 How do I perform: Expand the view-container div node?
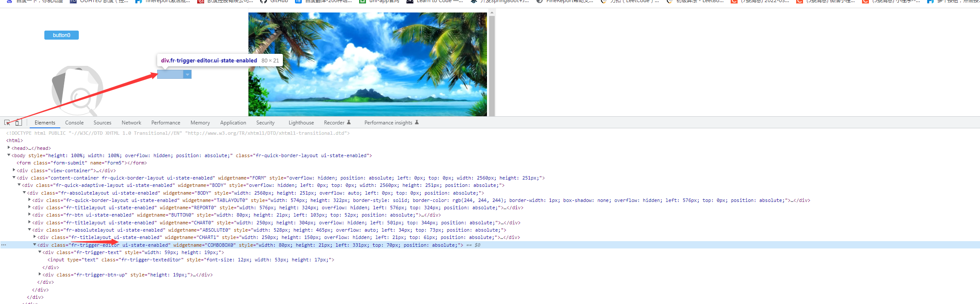14,170
